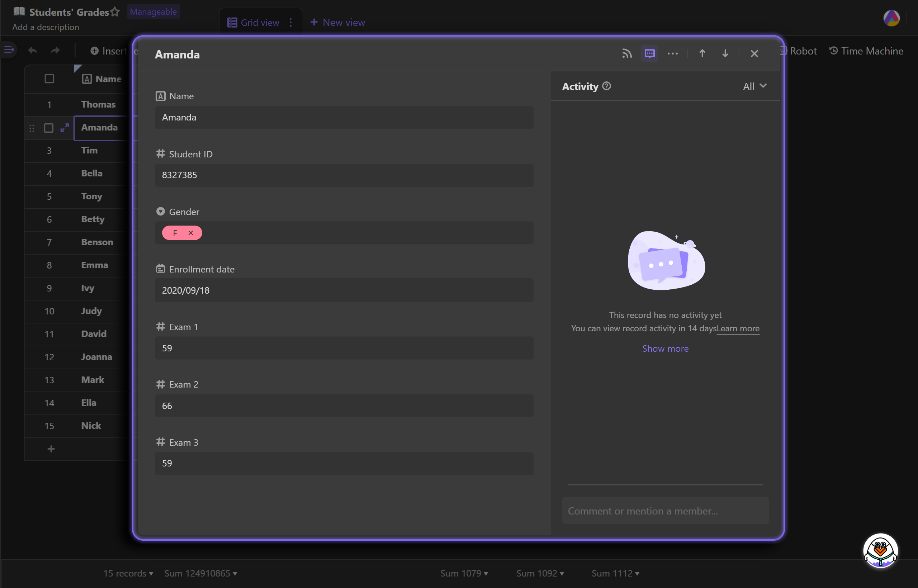The image size is (918, 588).
Task: Click the redo arrow in toolbar
Action: [55, 51]
